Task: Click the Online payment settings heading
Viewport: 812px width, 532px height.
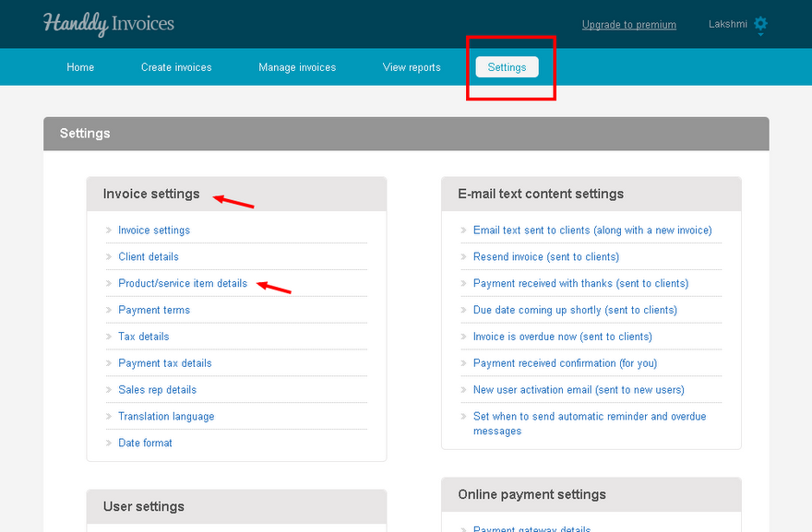Action: click(531, 495)
